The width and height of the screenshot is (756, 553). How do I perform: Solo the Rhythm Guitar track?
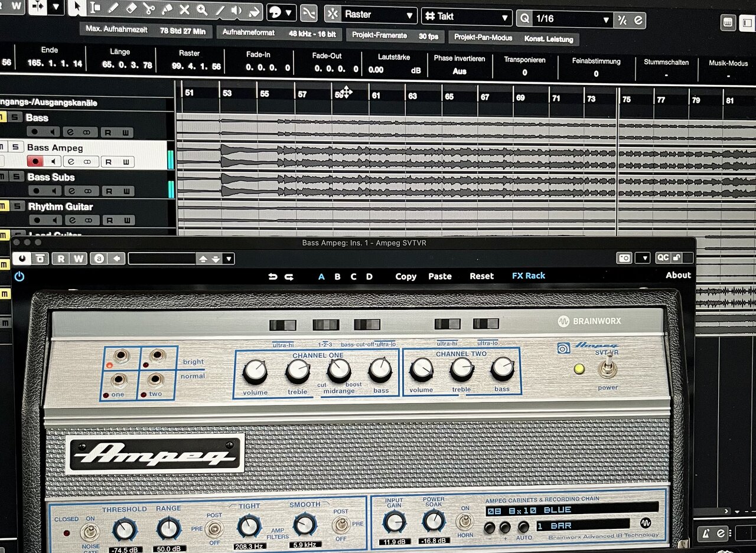tap(18, 206)
